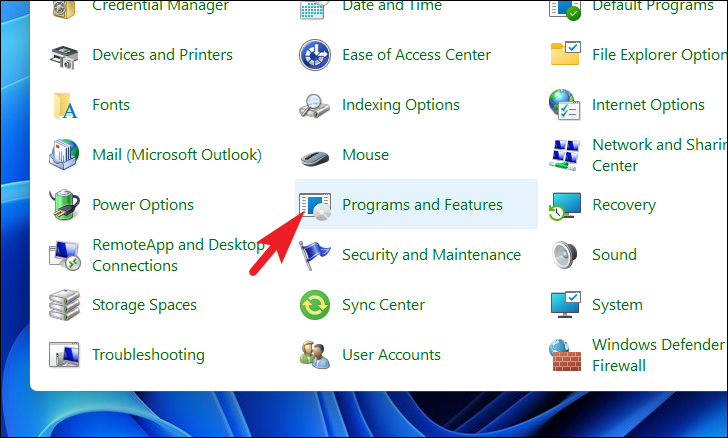Open the User Accounts people icon
This screenshot has height=438, width=728.
tap(315, 355)
